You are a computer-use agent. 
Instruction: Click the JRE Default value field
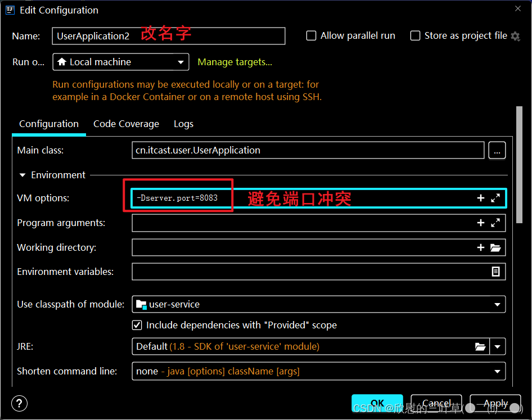[310, 346]
